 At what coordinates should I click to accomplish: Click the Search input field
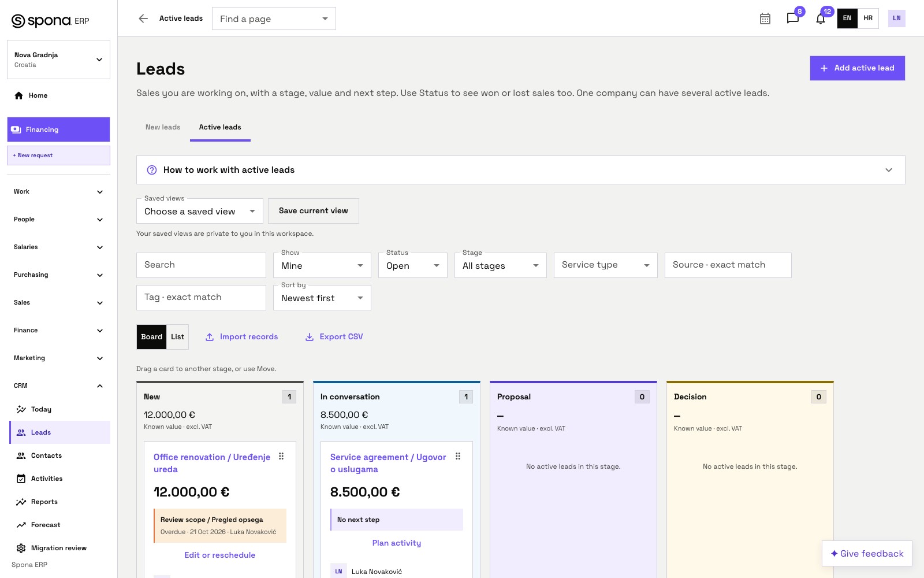201,265
